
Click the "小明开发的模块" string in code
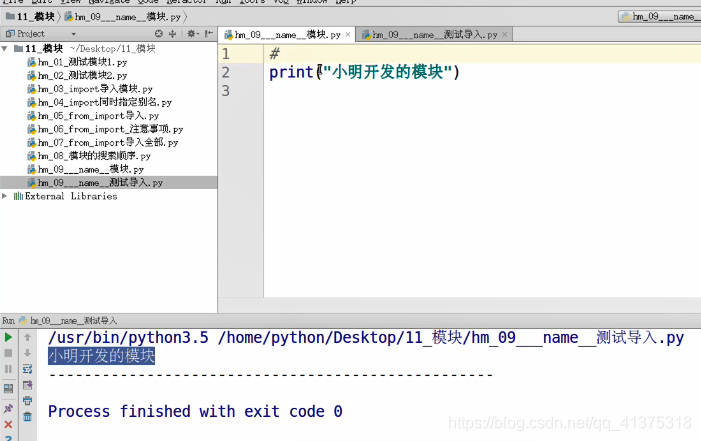pyautogui.click(x=388, y=72)
